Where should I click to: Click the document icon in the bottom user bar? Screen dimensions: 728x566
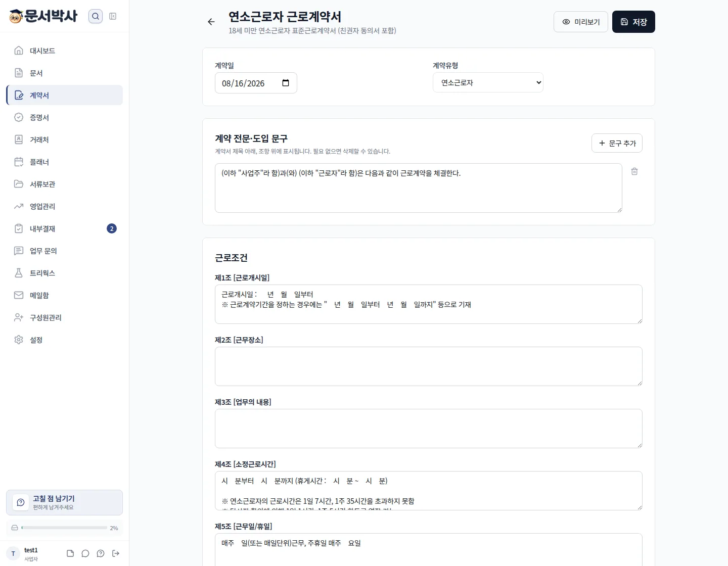(x=70, y=553)
